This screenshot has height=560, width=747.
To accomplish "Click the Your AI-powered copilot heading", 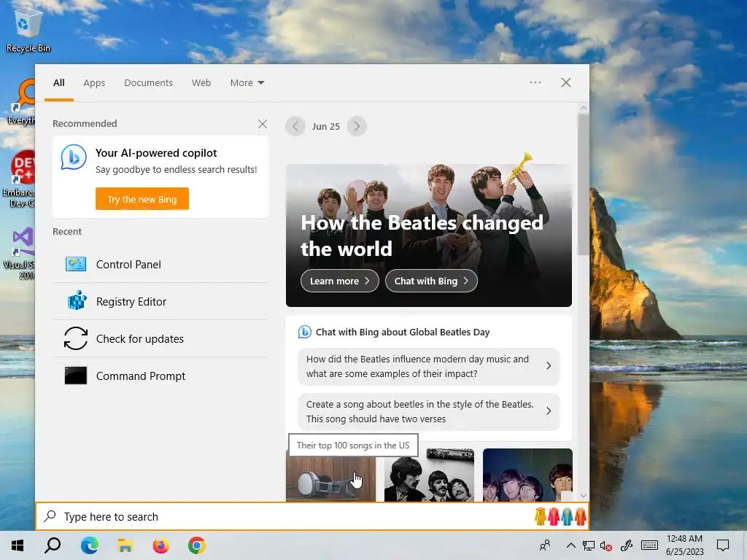I will (156, 153).
